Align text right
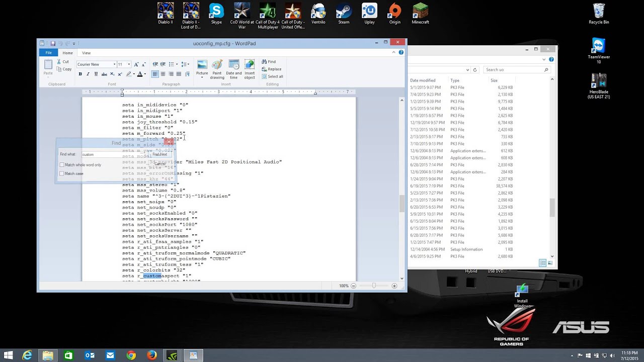This screenshot has width=644, height=362. pos(171,74)
